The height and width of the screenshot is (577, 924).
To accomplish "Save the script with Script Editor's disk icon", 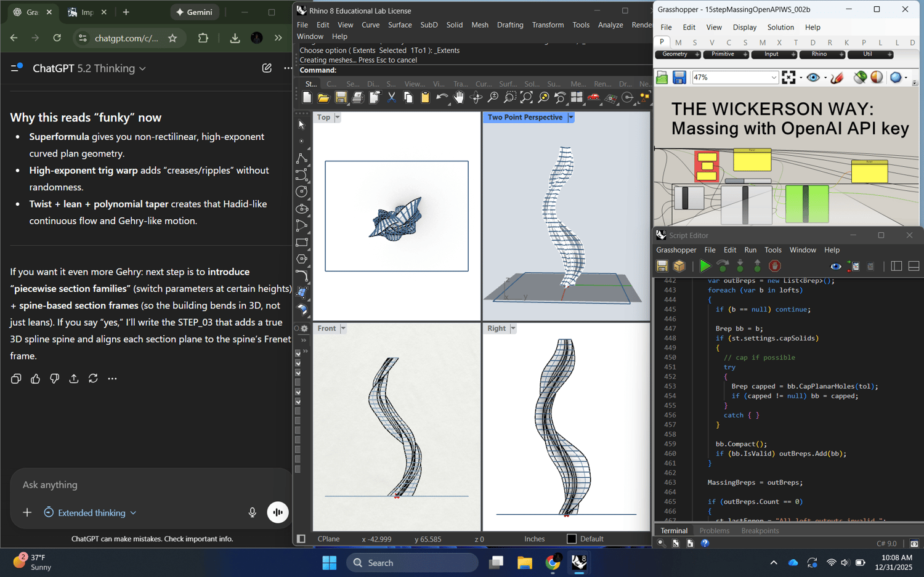I will point(662,266).
